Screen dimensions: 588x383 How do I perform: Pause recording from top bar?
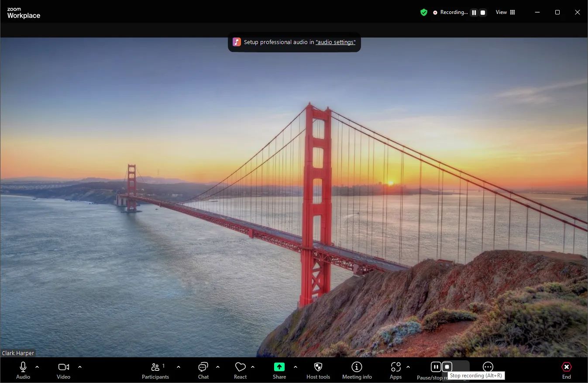tap(474, 13)
